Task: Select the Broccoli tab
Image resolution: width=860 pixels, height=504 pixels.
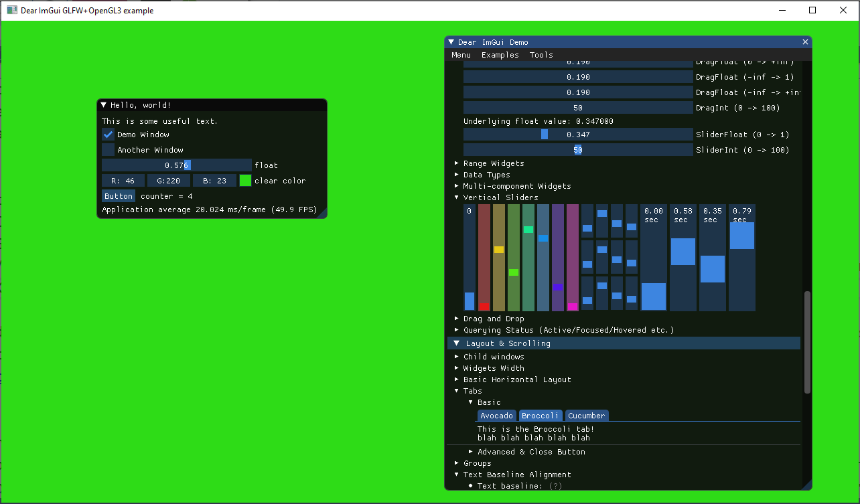Action: coord(541,416)
